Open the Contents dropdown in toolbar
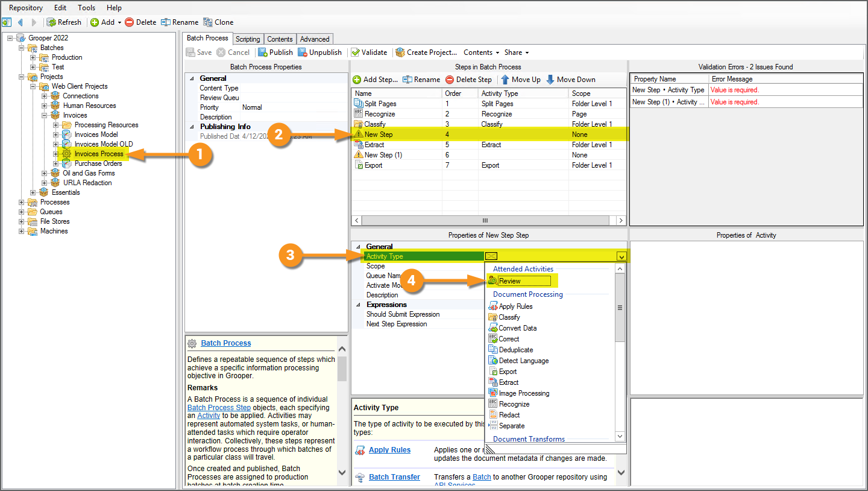Image resolution: width=868 pixels, height=491 pixels. (481, 52)
